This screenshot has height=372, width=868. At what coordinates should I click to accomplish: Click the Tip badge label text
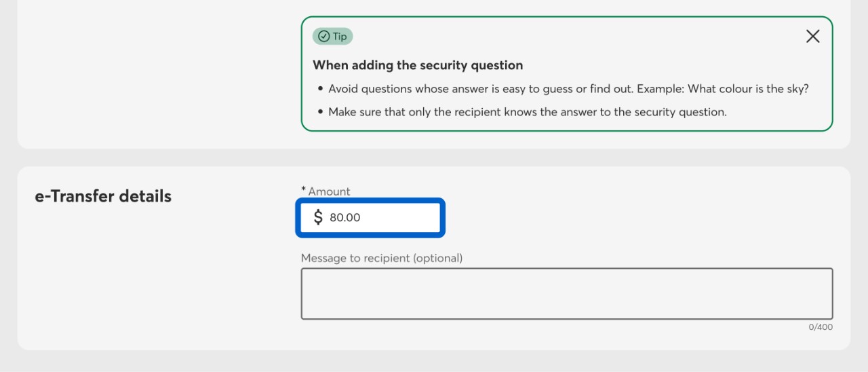click(340, 37)
